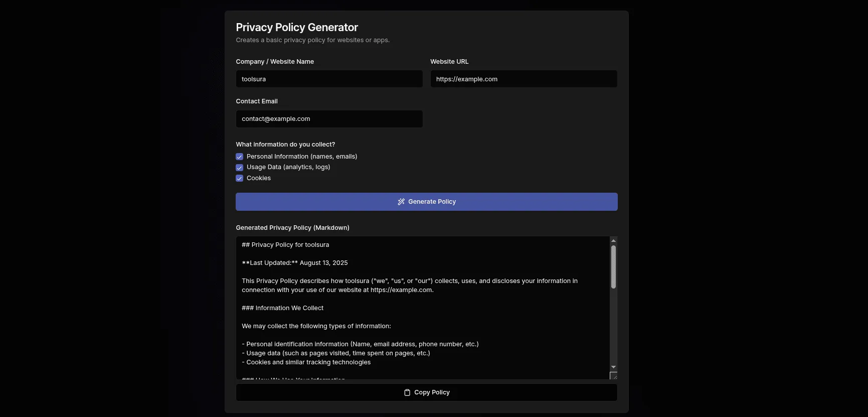Click '- Personal identification information' line
868x417 pixels.
pos(360,344)
